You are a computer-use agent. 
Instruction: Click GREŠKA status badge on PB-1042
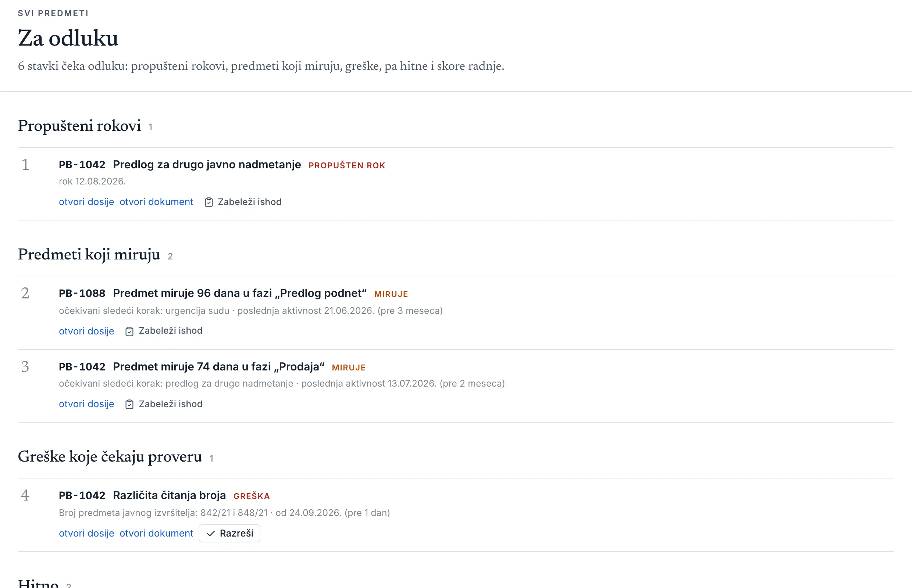[x=252, y=496]
